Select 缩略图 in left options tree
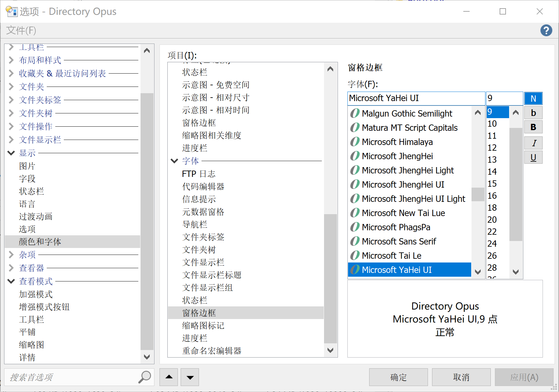This screenshot has width=559, height=392. click(x=32, y=345)
